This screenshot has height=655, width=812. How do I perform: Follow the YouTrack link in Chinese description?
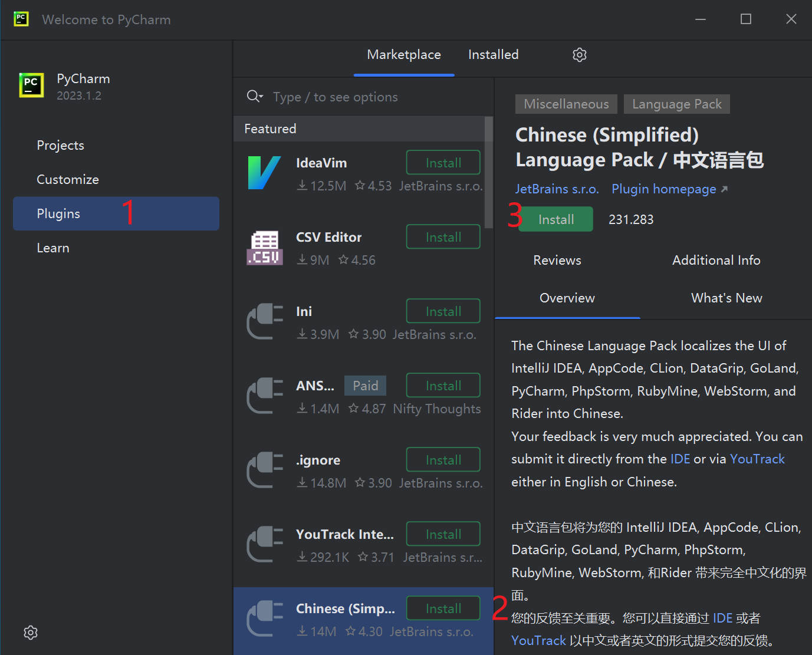click(x=538, y=640)
